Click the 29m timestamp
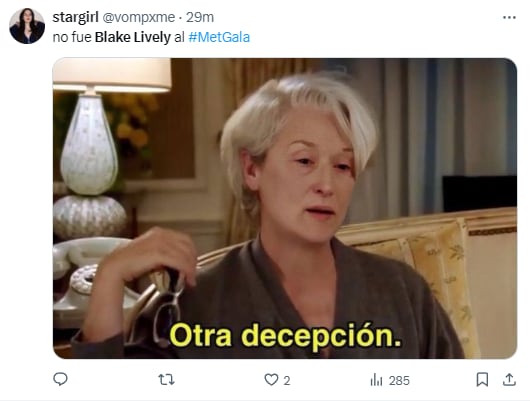The width and height of the screenshot is (530, 401). [x=200, y=17]
